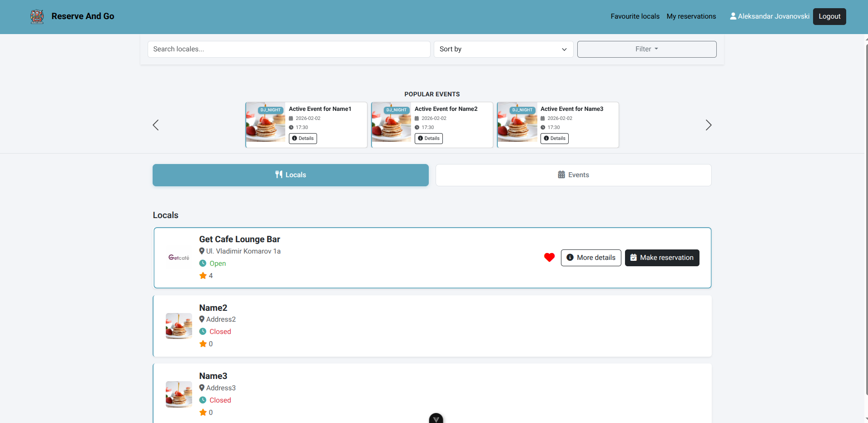
Task: Advance popular events carousel with right arrow
Action: (x=708, y=125)
